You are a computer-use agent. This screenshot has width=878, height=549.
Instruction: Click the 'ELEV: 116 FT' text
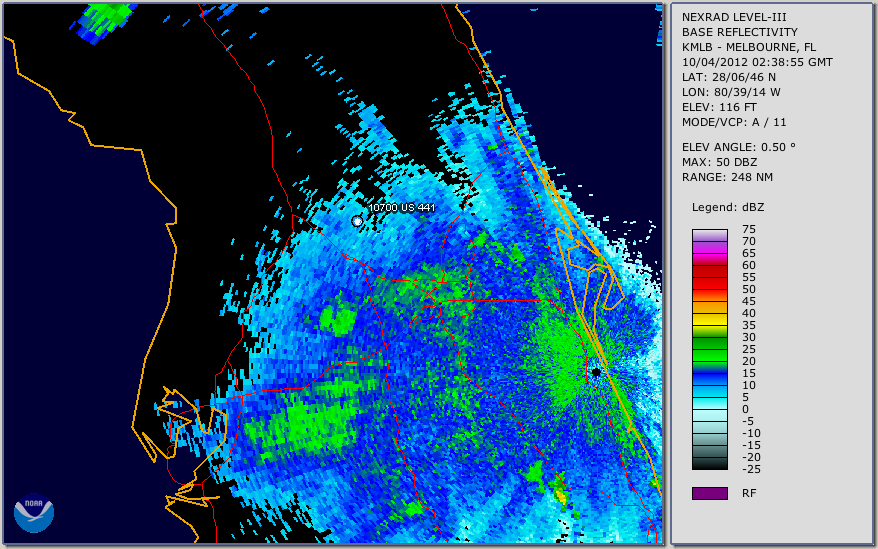[719, 107]
